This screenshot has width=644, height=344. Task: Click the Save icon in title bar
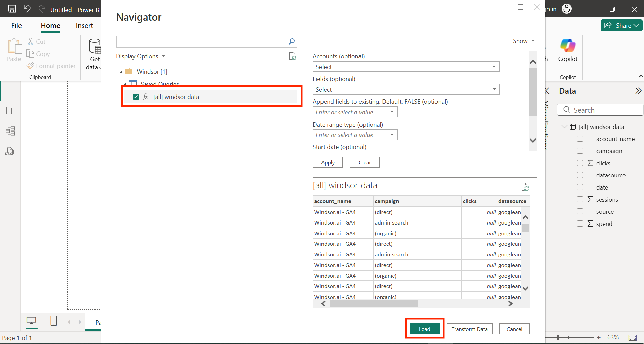click(12, 9)
